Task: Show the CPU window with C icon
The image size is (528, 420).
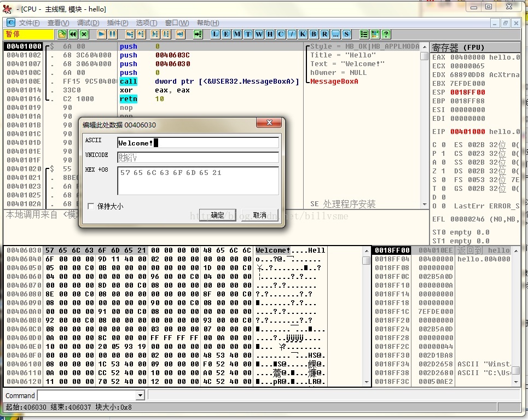Action: [281, 34]
